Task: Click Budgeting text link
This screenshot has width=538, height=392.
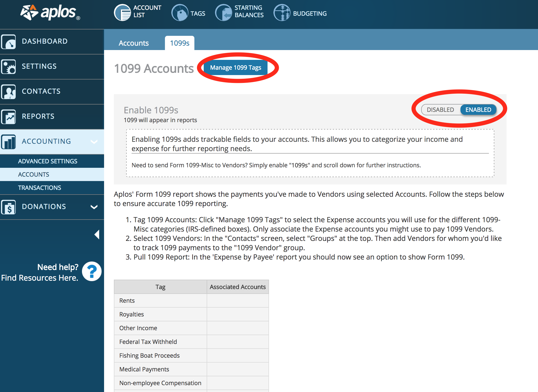Action: point(310,13)
